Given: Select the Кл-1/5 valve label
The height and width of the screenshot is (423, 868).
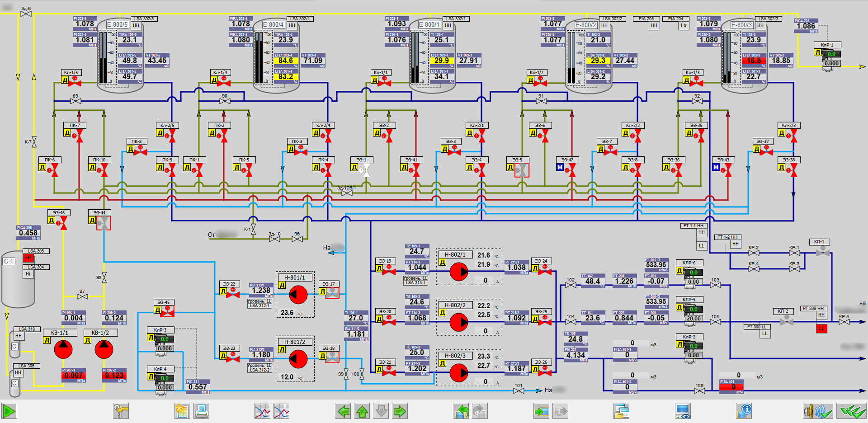Looking at the screenshot, I should [x=71, y=72].
